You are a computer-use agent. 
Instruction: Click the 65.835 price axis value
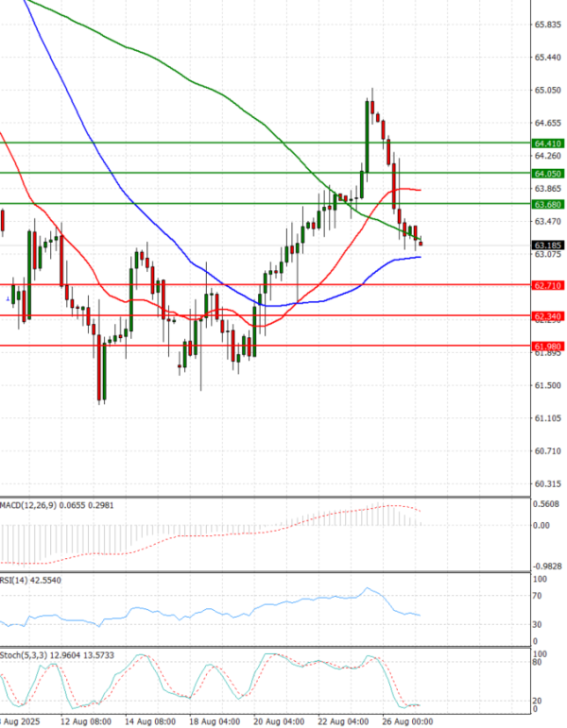pyautogui.click(x=548, y=25)
